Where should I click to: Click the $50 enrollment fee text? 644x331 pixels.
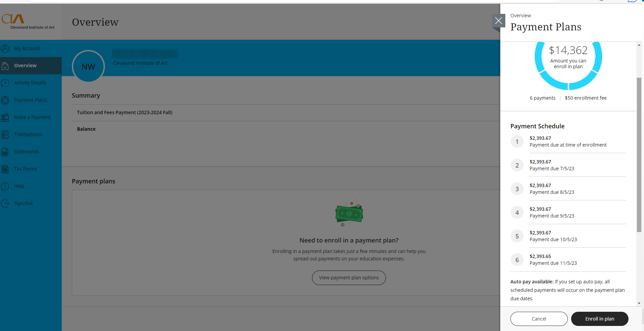tap(586, 98)
